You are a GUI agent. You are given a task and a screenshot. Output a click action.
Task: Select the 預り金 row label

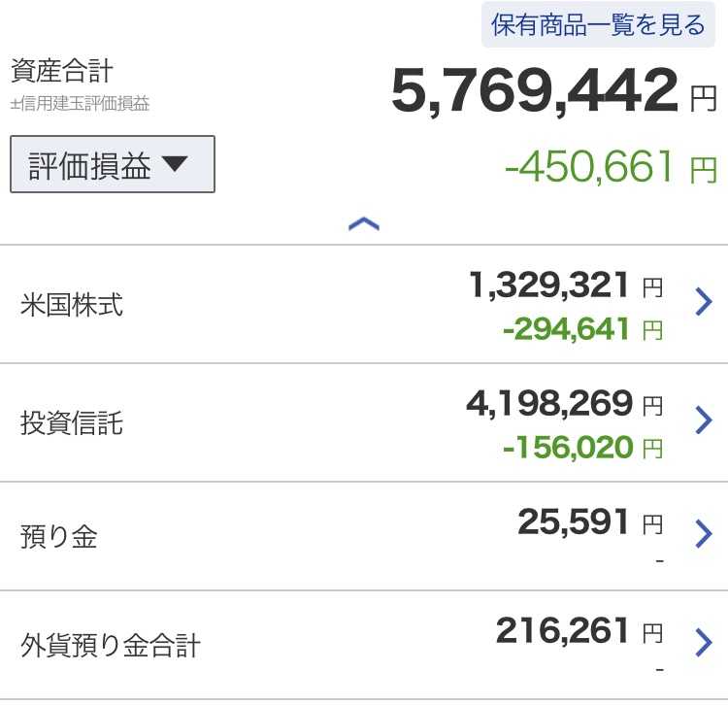pos(58,536)
